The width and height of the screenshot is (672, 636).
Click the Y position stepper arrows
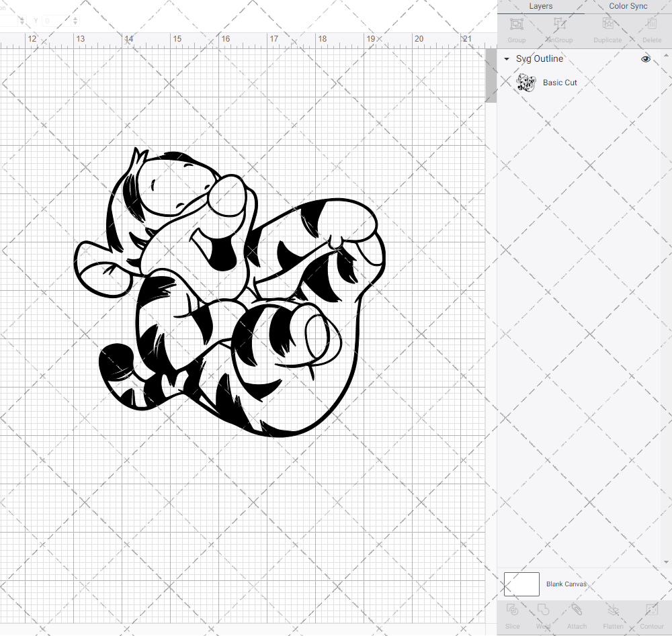[75, 20]
